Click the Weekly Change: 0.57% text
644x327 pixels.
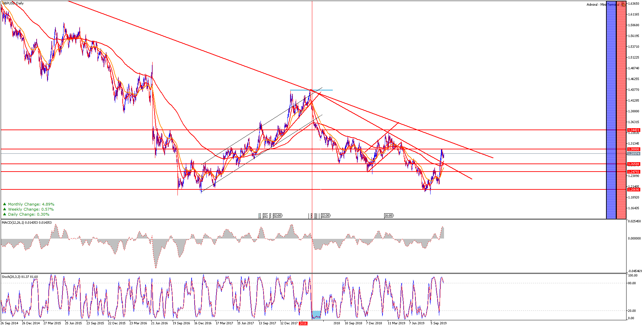31,209
